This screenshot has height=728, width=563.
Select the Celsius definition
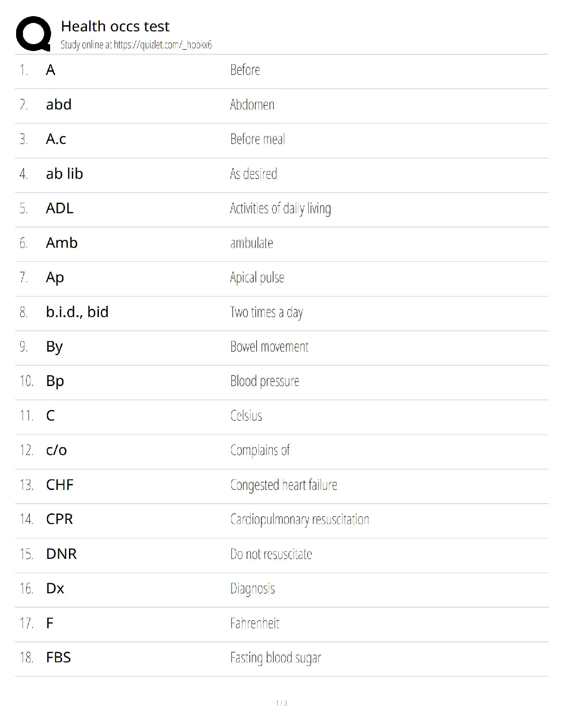[246, 416]
